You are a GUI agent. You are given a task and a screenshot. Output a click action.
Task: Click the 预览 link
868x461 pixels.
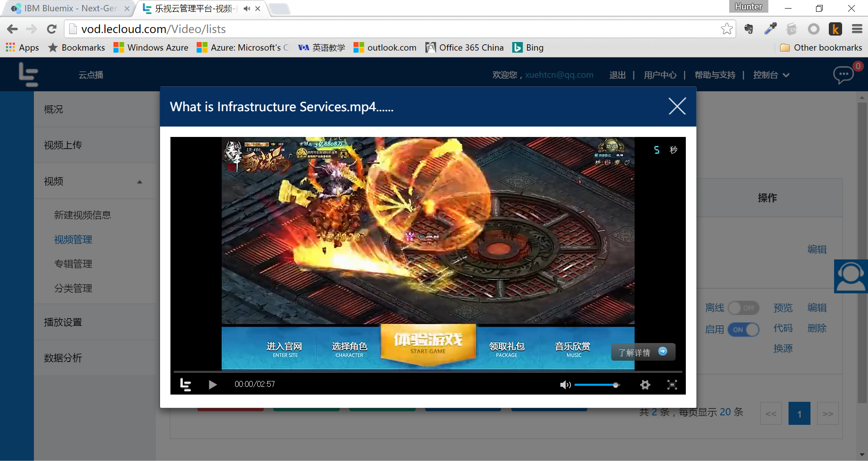point(783,308)
